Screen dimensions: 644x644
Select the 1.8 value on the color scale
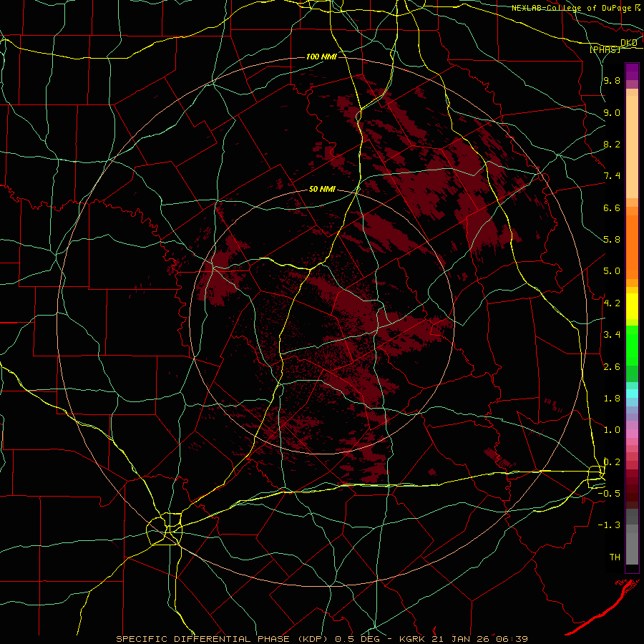[x=612, y=399]
